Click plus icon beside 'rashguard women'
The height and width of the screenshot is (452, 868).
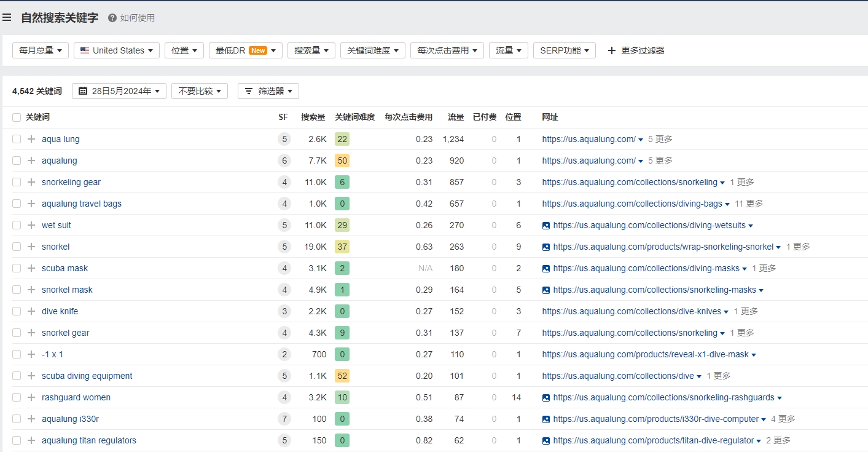click(x=31, y=397)
